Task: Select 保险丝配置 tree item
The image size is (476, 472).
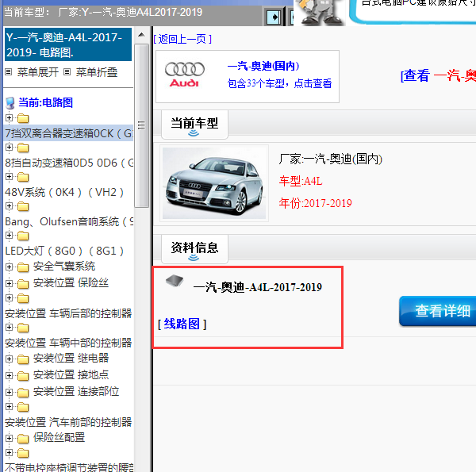Action: tap(59, 437)
